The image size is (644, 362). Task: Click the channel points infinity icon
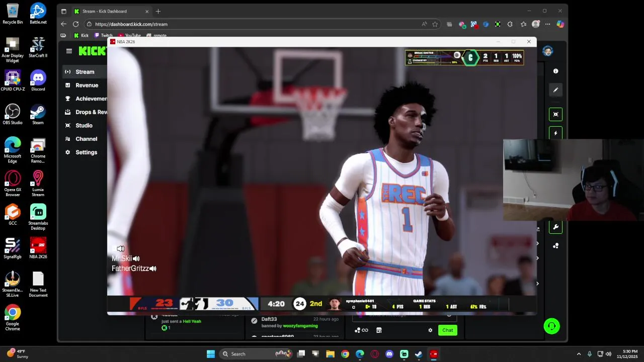(361, 330)
